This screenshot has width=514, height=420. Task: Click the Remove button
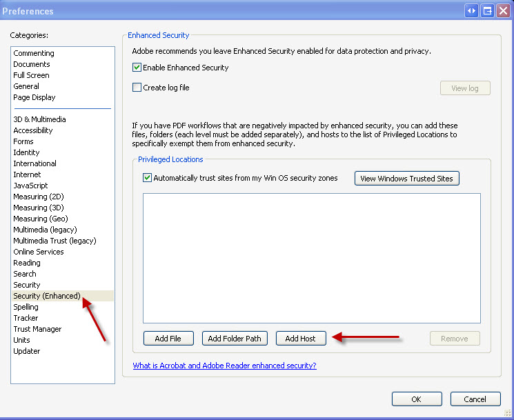(x=455, y=339)
